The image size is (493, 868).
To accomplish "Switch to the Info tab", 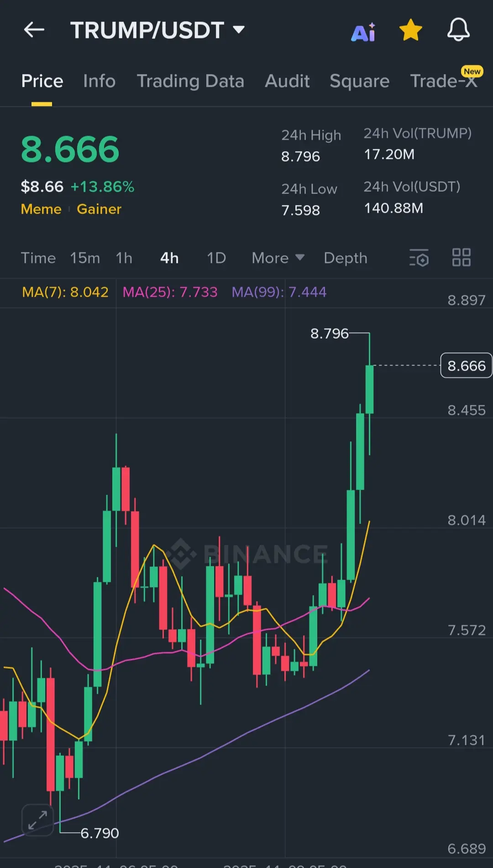I will click(99, 81).
